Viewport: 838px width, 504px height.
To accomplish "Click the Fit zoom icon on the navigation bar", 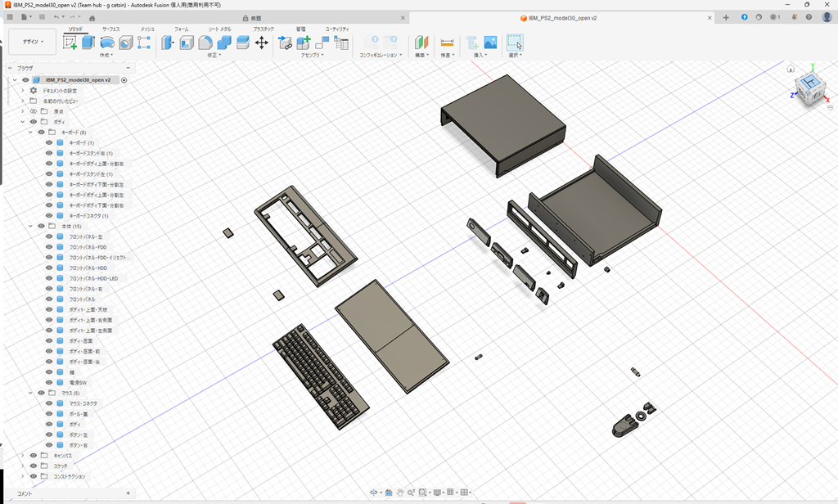I will pyautogui.click(x=421, y=492).
